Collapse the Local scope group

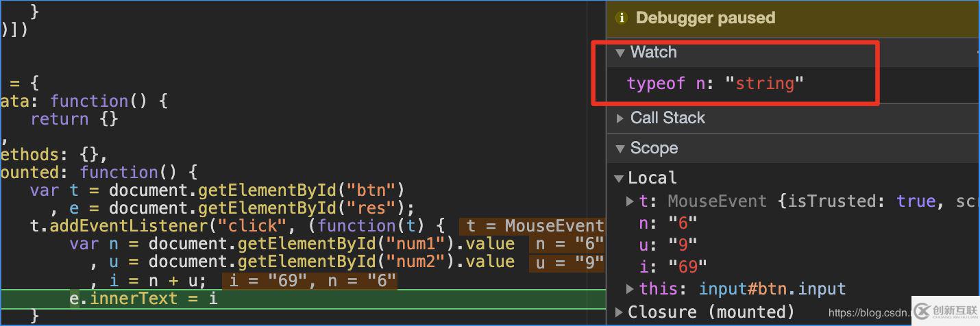pos(620,178)
